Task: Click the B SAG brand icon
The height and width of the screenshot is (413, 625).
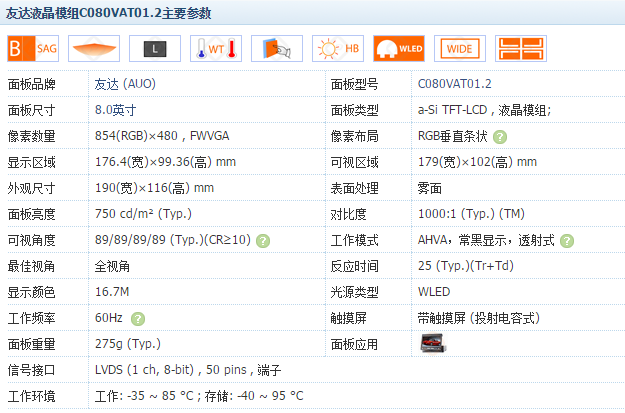Action: (x=33, y=49)
